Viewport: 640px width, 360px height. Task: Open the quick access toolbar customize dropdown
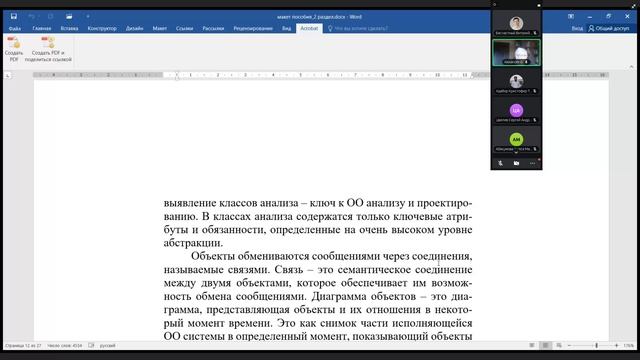(x=88, y=16)
